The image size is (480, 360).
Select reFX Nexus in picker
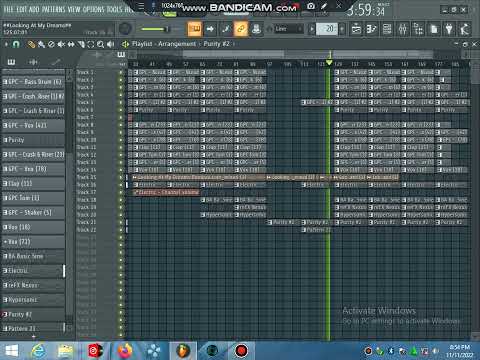pos(33,285)
